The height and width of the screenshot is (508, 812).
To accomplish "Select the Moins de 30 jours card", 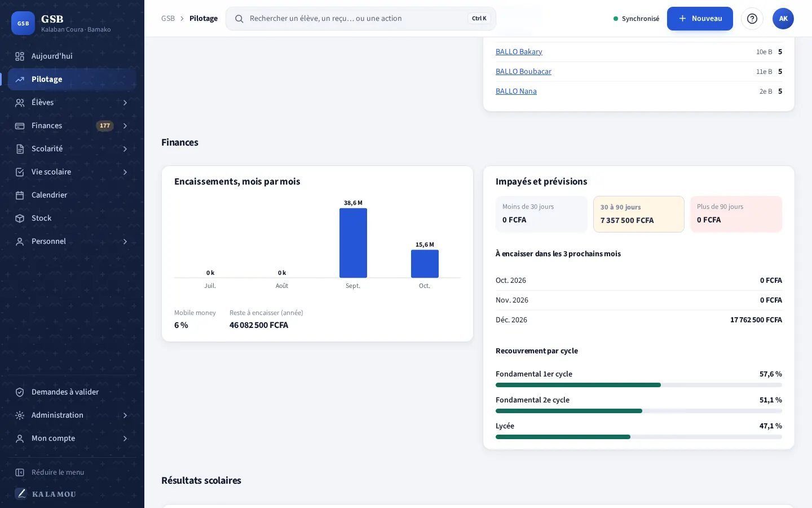I will (x=541, y=214).
